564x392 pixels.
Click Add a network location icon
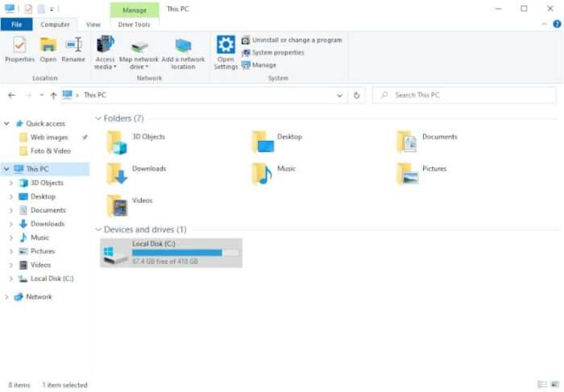(183, 46)
